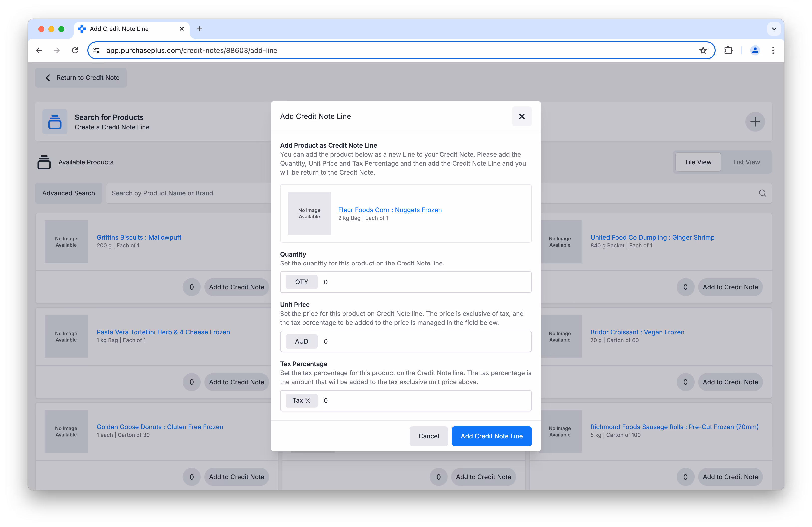Expand the tab search chevron
The width and height of the screenshot is (812, 527).
(774, 29)
